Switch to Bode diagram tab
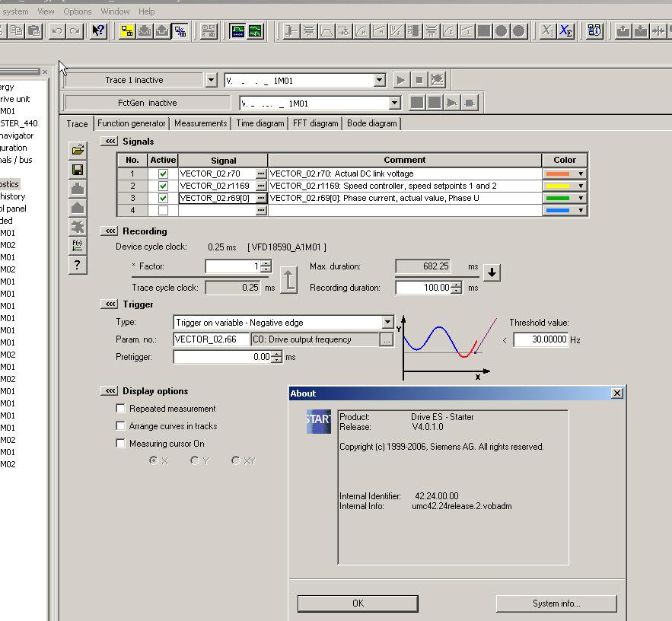 pos(372,123)
